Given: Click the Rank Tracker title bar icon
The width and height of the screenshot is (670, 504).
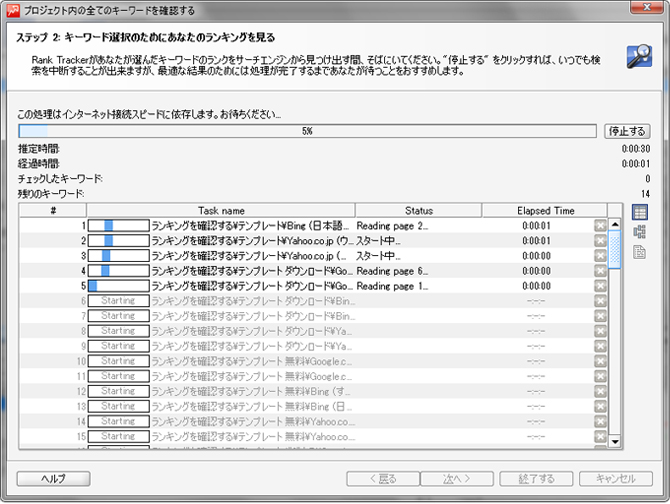Looking at the screenshot, I should point(13,10).
